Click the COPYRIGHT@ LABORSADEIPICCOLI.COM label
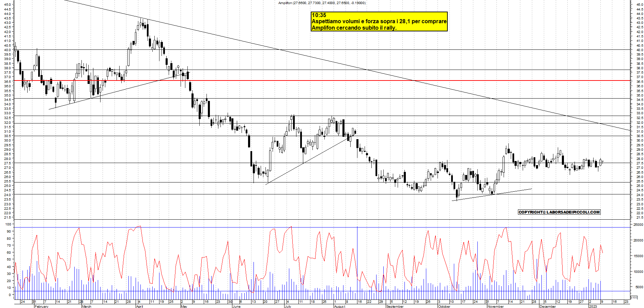This screenshot has width=644, height=308. click(x=559, y=212)
